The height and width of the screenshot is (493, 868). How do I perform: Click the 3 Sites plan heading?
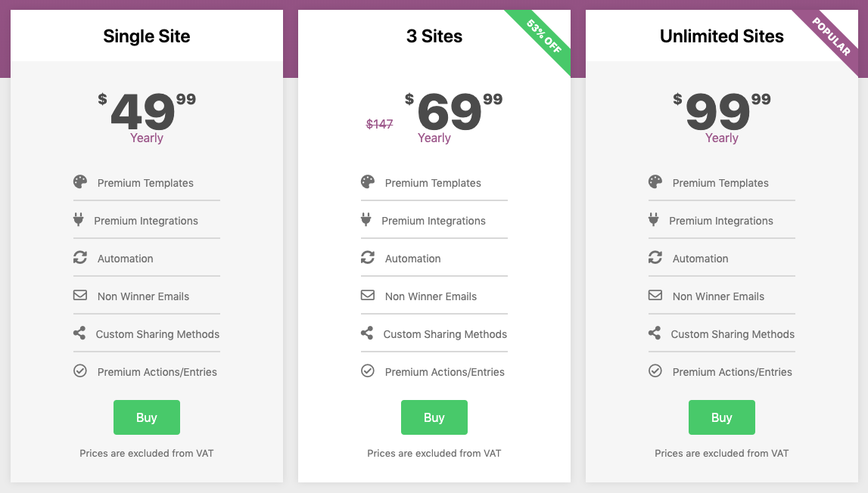(x=434, y=36)
